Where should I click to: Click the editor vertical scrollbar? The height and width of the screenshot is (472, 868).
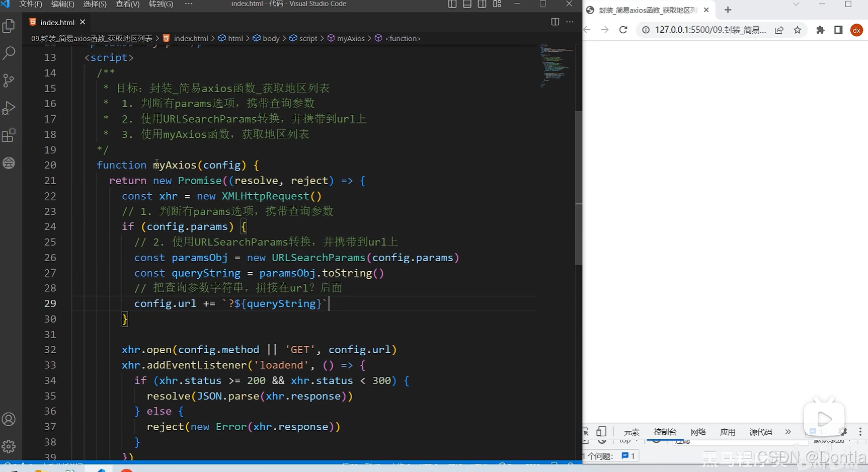pos(579,188)
